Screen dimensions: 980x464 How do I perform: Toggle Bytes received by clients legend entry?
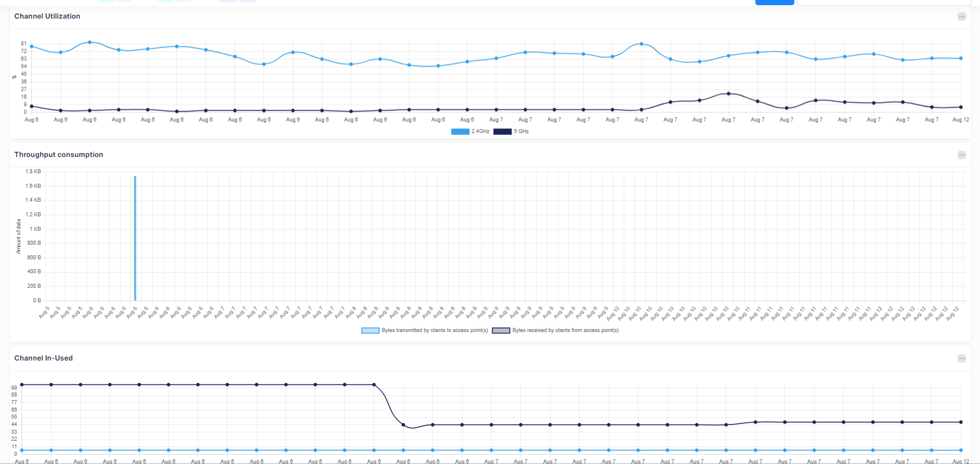565,330
